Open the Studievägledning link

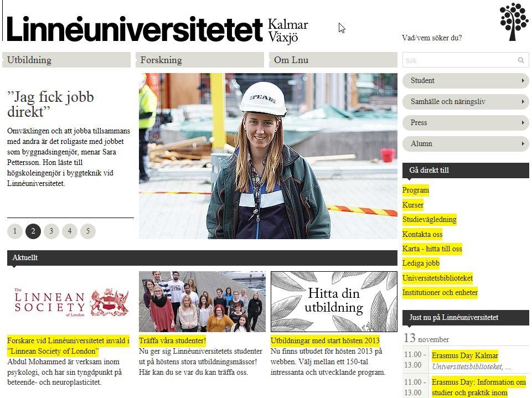click(x=430, y=220)
